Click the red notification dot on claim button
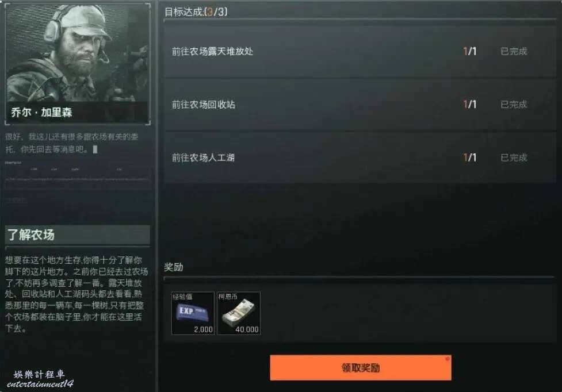Image resolution: width=562 pixels, height=392 pixels. pos(447,359)
